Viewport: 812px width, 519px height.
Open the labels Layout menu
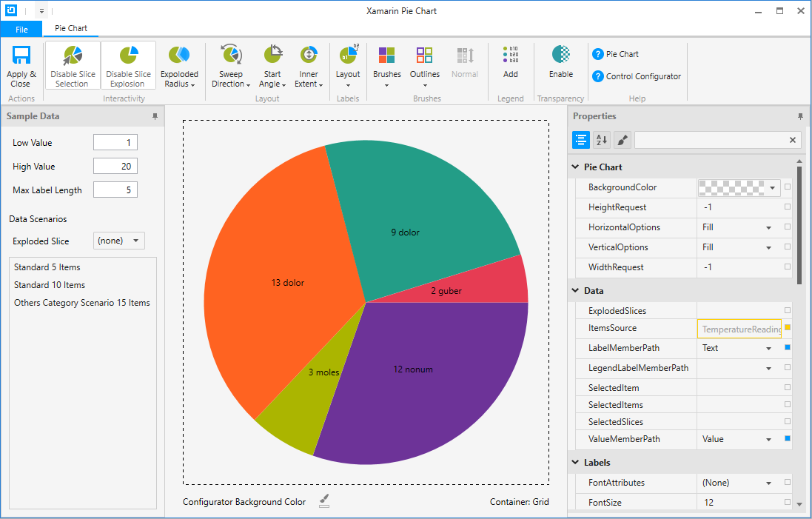pos(348,66)
